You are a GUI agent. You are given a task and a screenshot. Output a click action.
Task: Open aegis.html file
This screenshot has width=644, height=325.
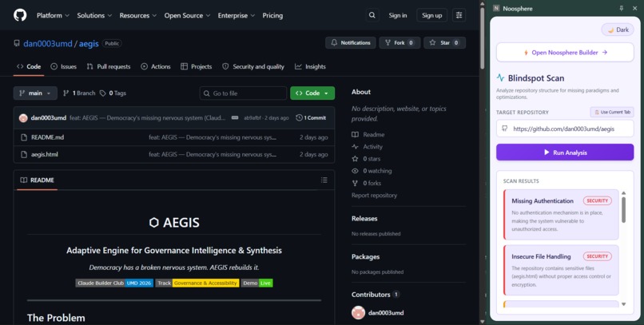click(x=45, y=155)
